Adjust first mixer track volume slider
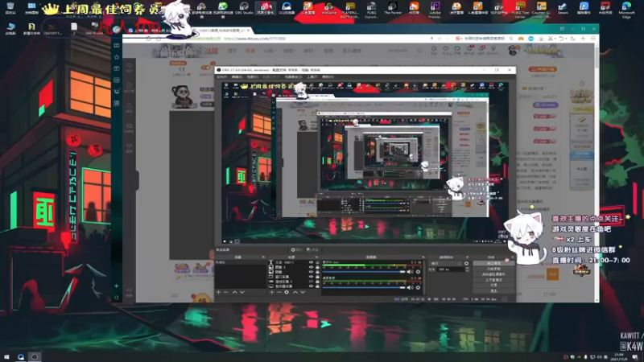The height and width of the screenshot is (362, 644). coord(364,272)
